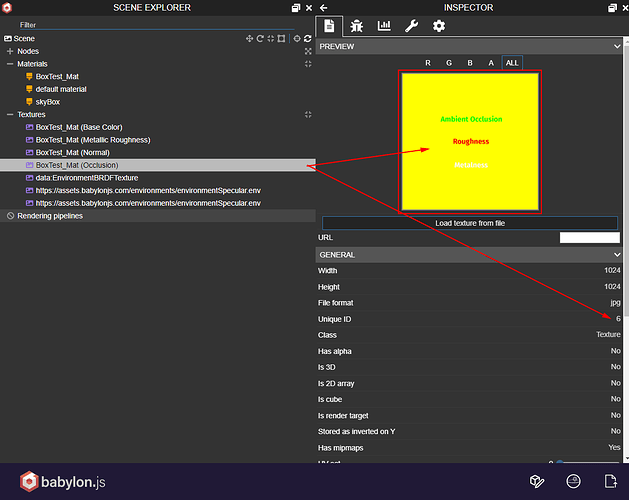Image resolution: width=629 pixels, height=500 pixels.
Task: Toggle the picking target icon on Scene row
Action: click(x=297, y=39)
